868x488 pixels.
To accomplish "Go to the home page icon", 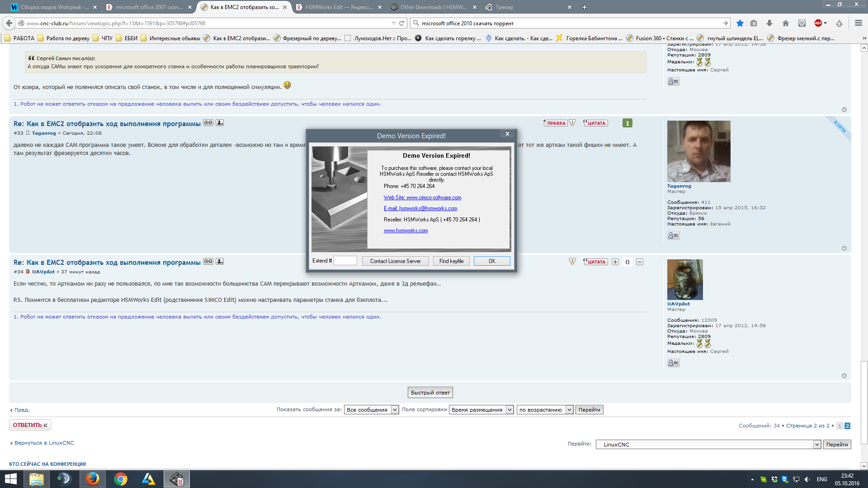I will click(x=786, y=23).
